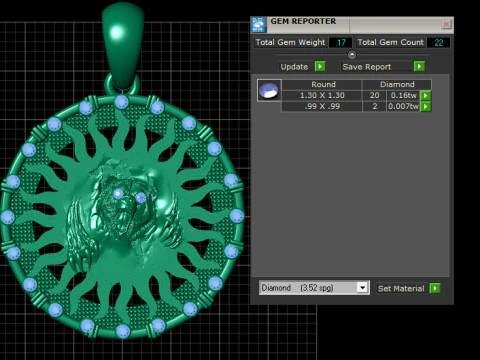Click the 0.16tw weight cell

click(x=403, y=95)
